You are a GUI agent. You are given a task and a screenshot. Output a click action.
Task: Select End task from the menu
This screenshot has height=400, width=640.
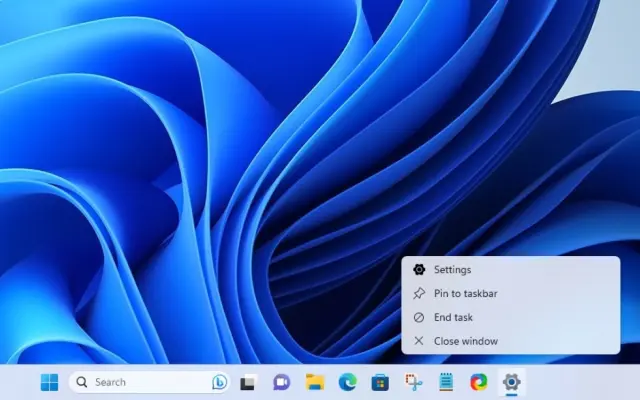[453, 317]
